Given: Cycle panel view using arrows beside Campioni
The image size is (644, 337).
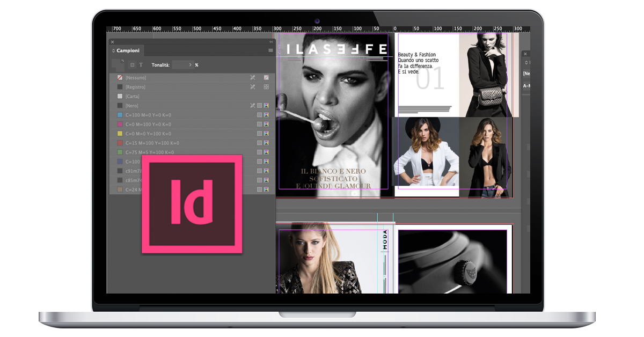Looking at the screenshot, I should (x=113, y=50).
